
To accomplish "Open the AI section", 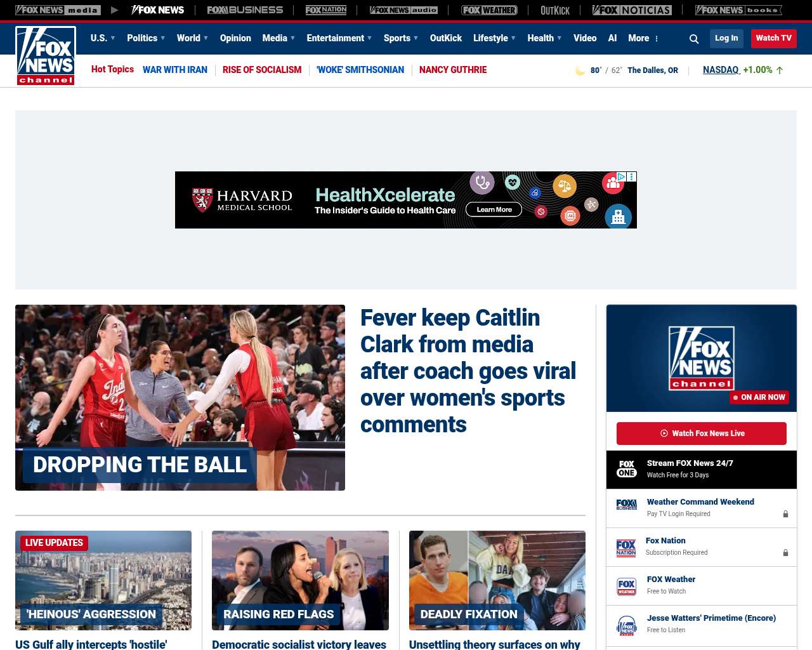I will pyautogui.click(x=612, y=38).
